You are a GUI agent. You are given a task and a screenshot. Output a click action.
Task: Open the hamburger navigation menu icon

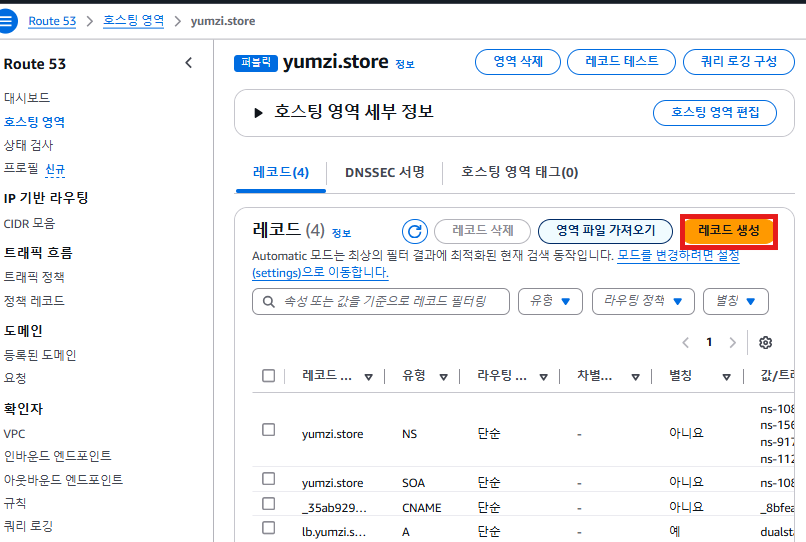6,21
